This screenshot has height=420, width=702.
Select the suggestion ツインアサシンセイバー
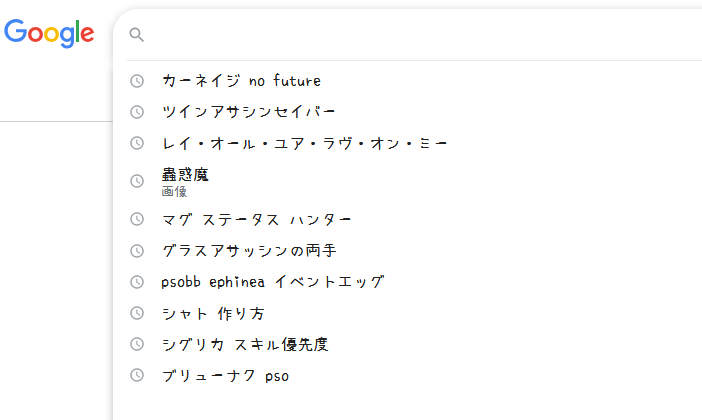[x=249, y=112]
